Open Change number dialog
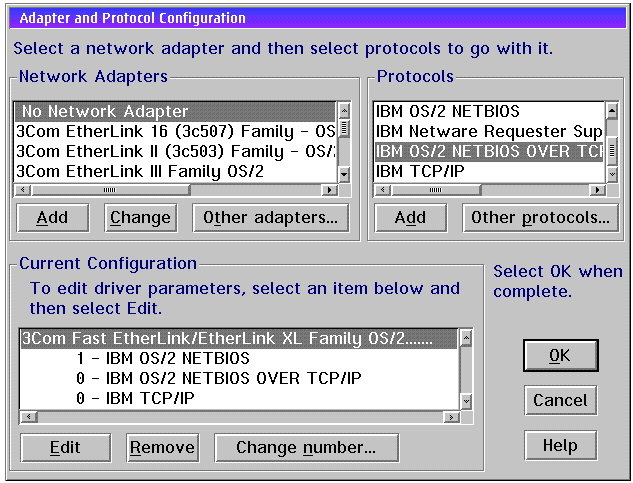This screenshot has height=483, width=633. click(x=306, y=447)
